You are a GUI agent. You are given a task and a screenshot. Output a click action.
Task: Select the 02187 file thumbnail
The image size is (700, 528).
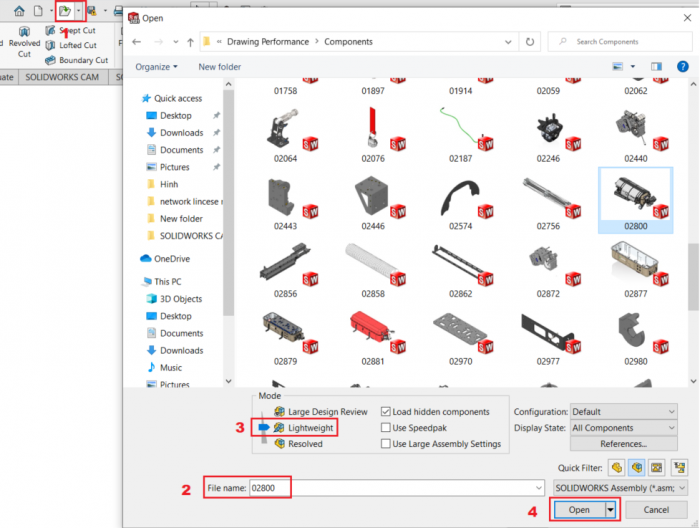(460, 135)
